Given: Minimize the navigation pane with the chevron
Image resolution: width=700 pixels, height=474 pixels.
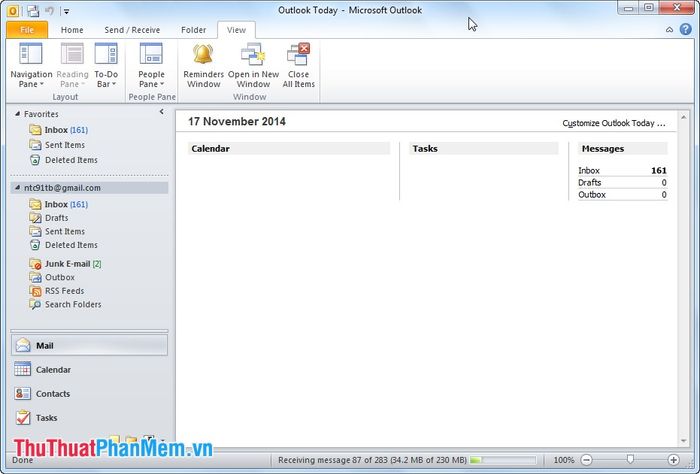Looking at the screenshot, I should tap(162, 112).
